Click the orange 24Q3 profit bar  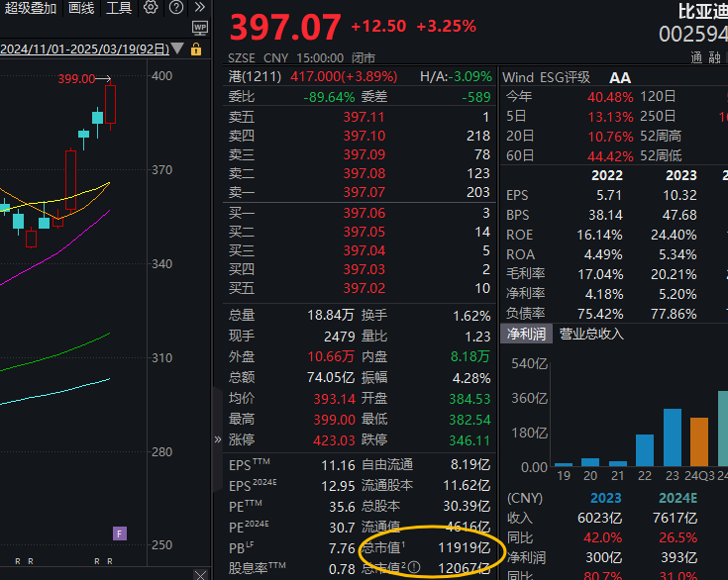pos(699,441)
